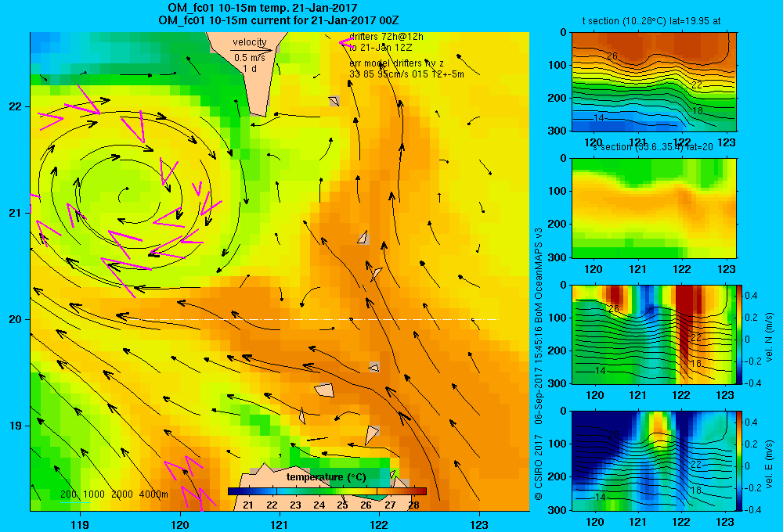The width and height of the screenshot is (783, 532).
Task: Open the temperature section plot at top right
Action: pos(654,82)
